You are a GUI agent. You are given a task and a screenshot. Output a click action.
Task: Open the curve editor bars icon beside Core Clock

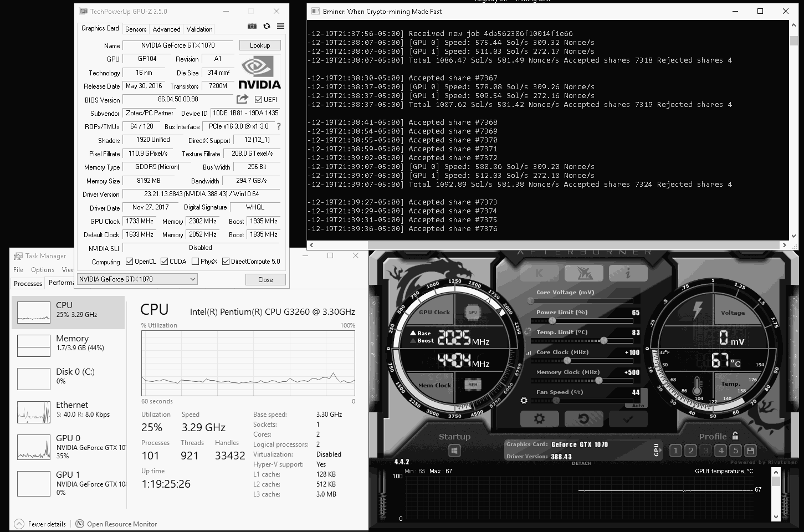[529, 352]
